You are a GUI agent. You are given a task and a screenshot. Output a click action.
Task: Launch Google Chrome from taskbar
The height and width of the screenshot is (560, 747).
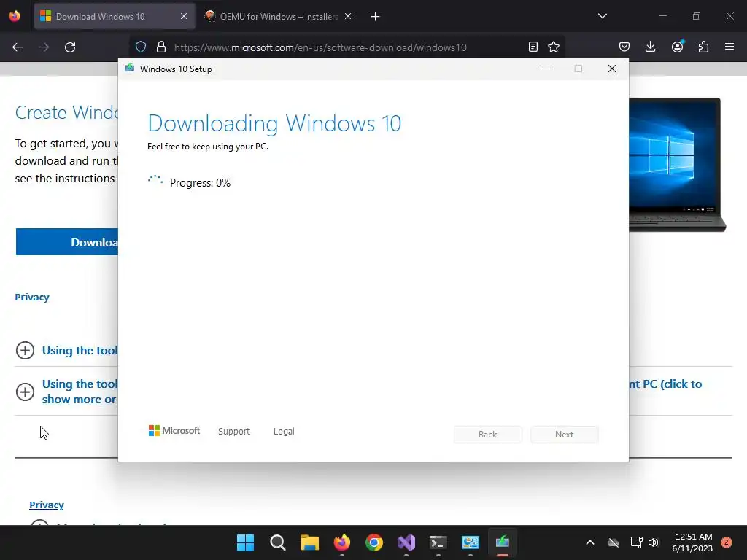point(374,542)
